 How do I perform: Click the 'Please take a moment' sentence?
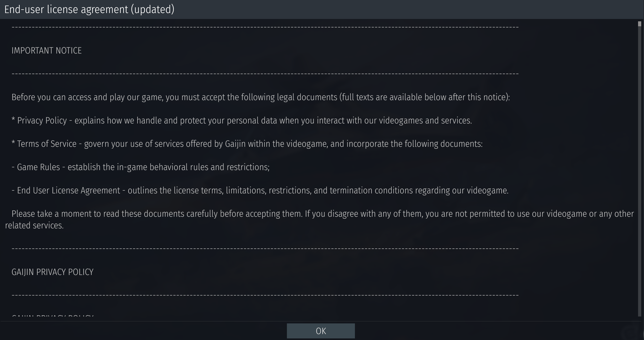click(x=323, y=214)
